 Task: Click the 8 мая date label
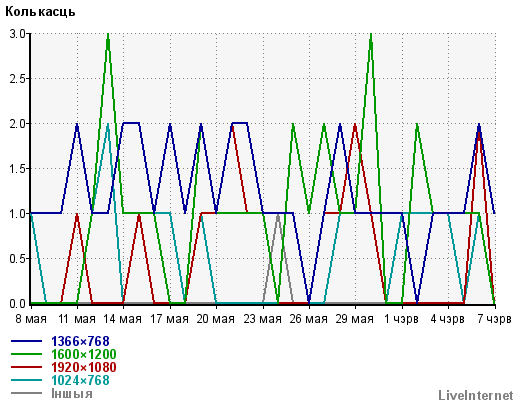tap(31, 319)
